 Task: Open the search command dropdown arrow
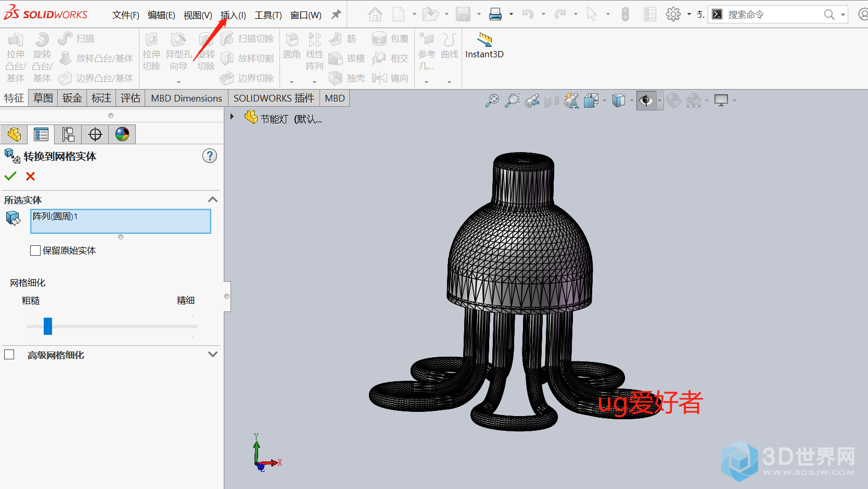tap(843, 15)
